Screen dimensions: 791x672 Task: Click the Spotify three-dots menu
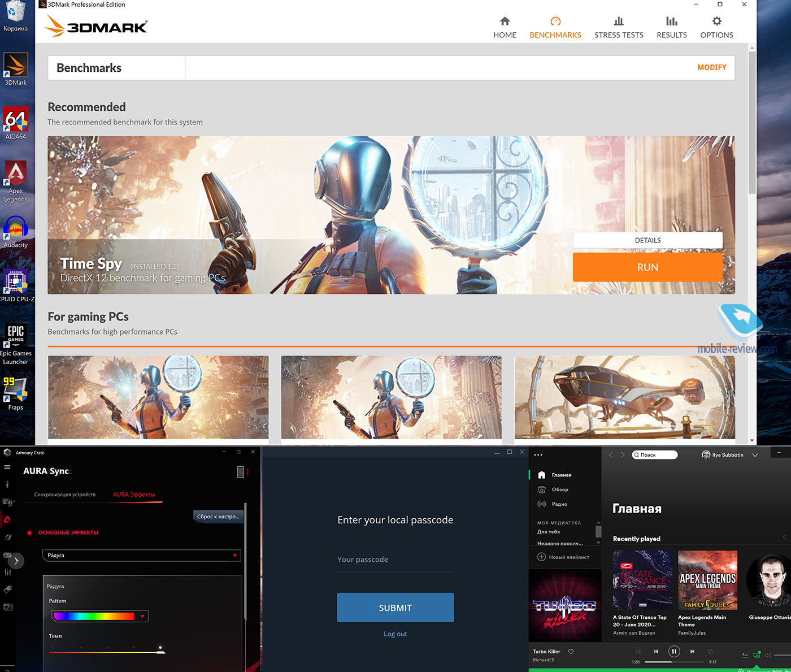tap(538, 454)
